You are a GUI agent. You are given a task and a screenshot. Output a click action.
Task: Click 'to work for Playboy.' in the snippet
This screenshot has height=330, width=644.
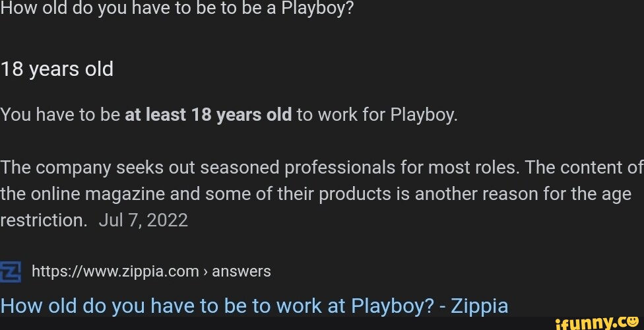point(377,115)
